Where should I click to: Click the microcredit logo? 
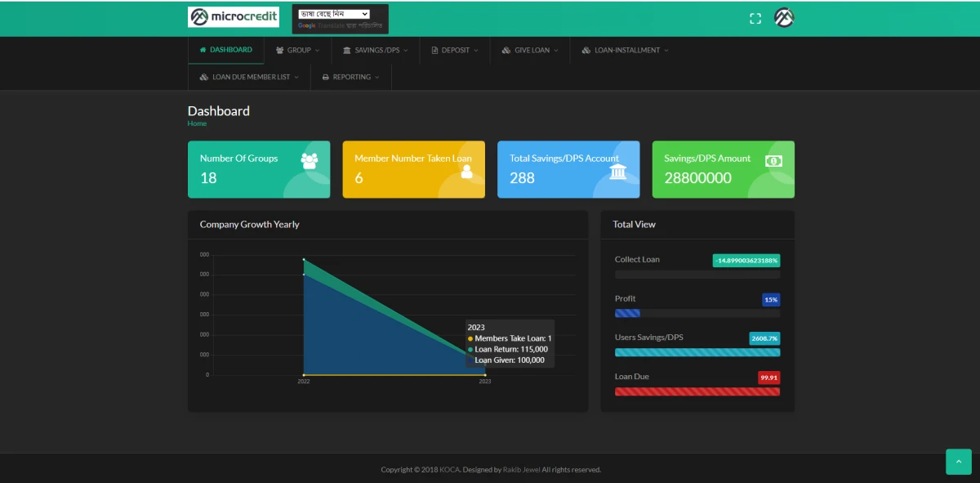[234, 17]
